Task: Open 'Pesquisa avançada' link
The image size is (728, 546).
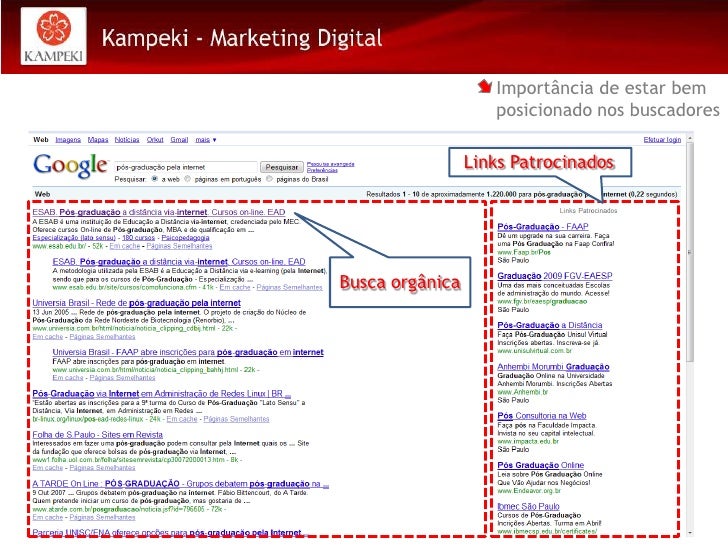Action: pos(331,164)
